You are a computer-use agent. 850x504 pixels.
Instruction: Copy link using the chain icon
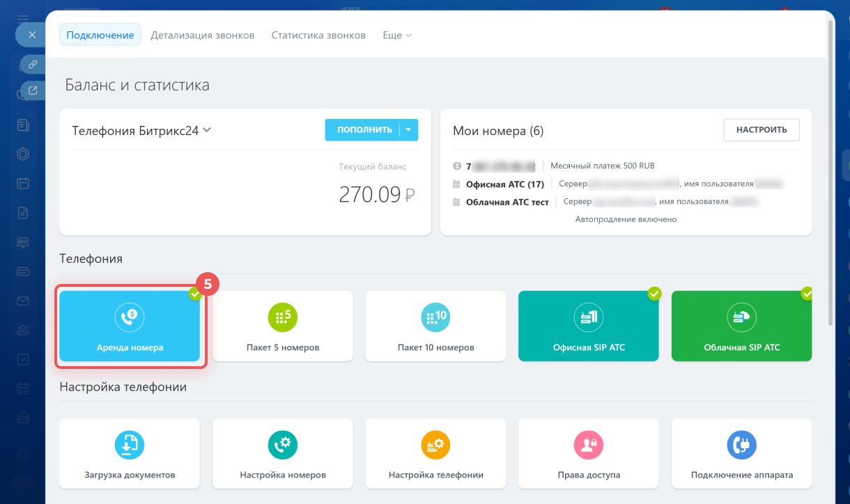click(x=33, y=64)
